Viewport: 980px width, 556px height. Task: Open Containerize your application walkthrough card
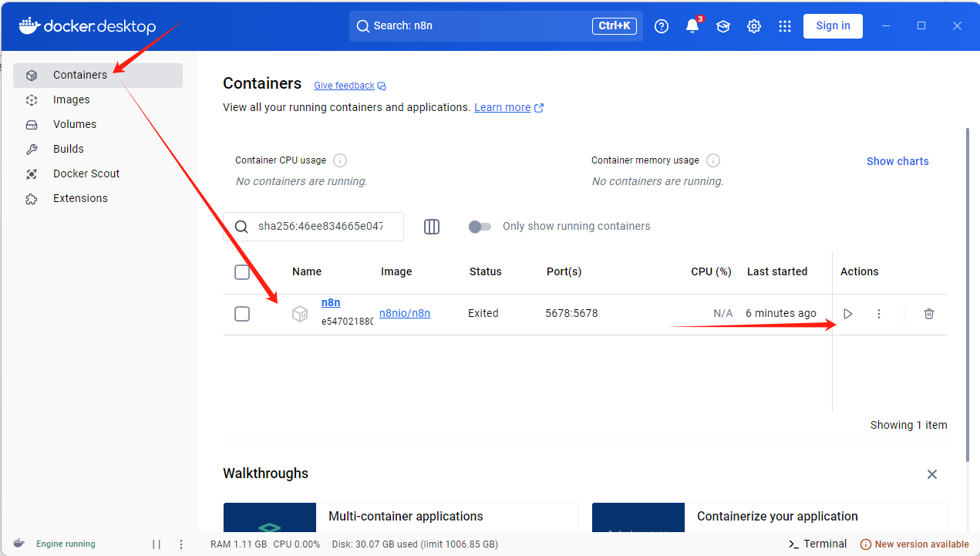770,517
